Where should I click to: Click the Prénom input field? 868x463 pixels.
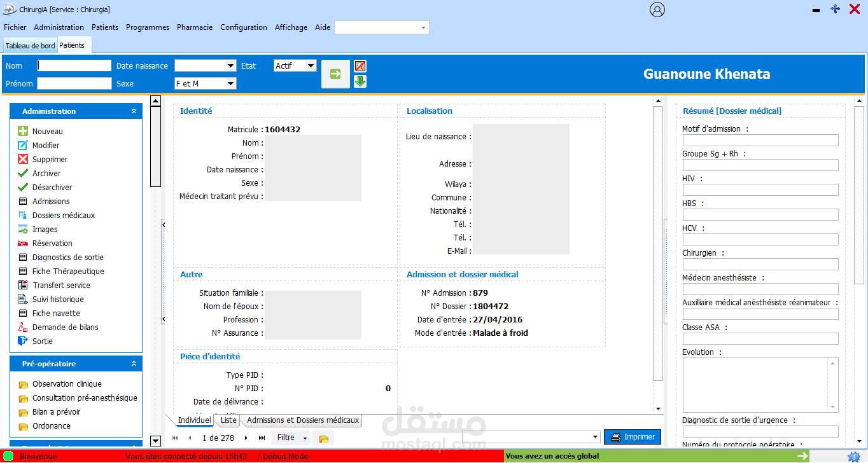coord(74,83)
